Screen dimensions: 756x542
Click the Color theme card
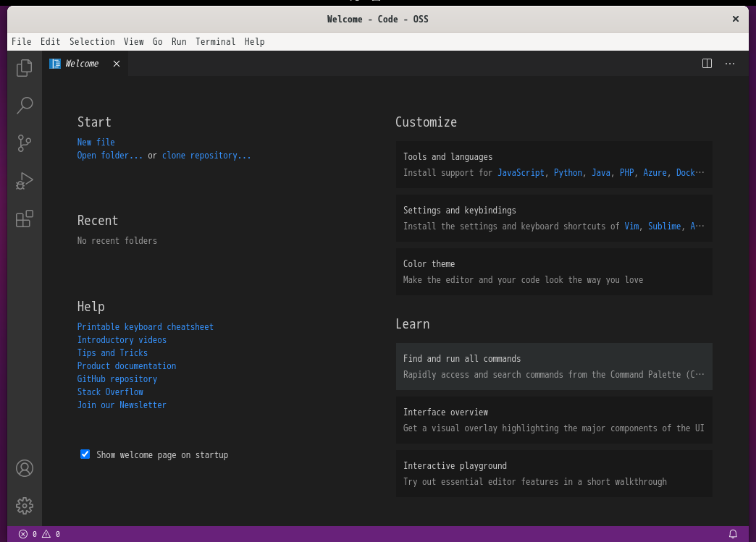pos(554,271)
